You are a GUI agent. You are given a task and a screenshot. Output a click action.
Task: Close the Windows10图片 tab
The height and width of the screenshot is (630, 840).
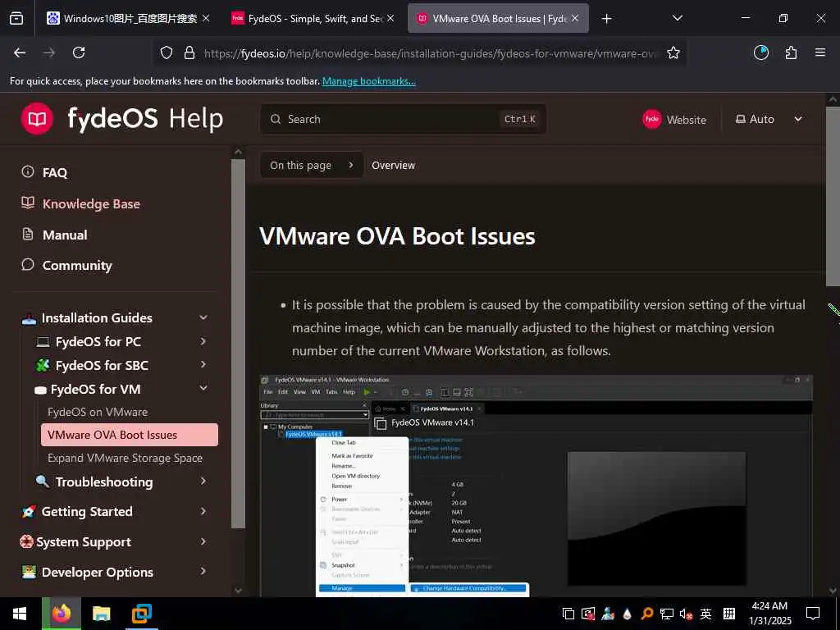coord(206,18)
